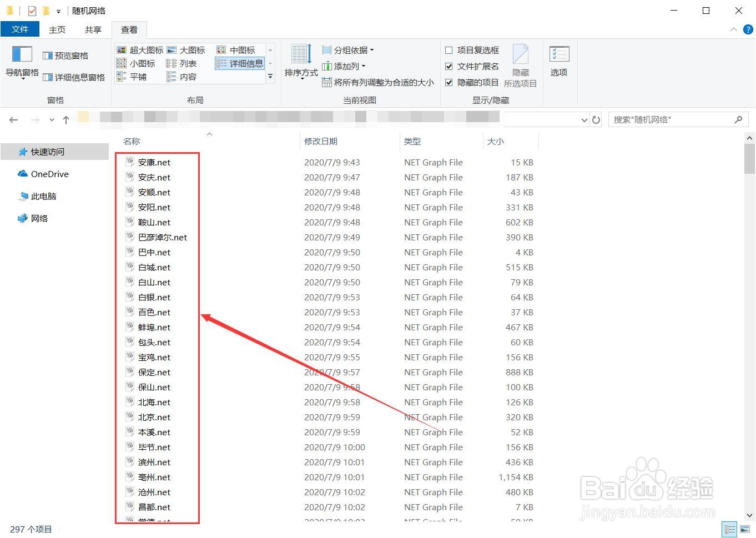Image resolution: width=756 pixels, height=538 pixels.
Task: Open the Sort by (排序方式) menu
Action: [301, 62]
